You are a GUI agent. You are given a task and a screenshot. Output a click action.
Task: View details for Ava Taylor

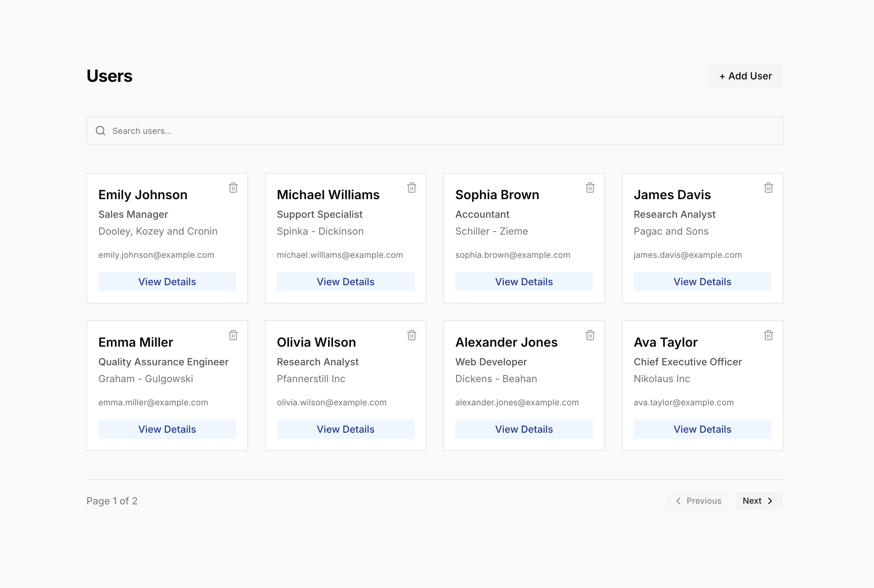pos(702,429)
